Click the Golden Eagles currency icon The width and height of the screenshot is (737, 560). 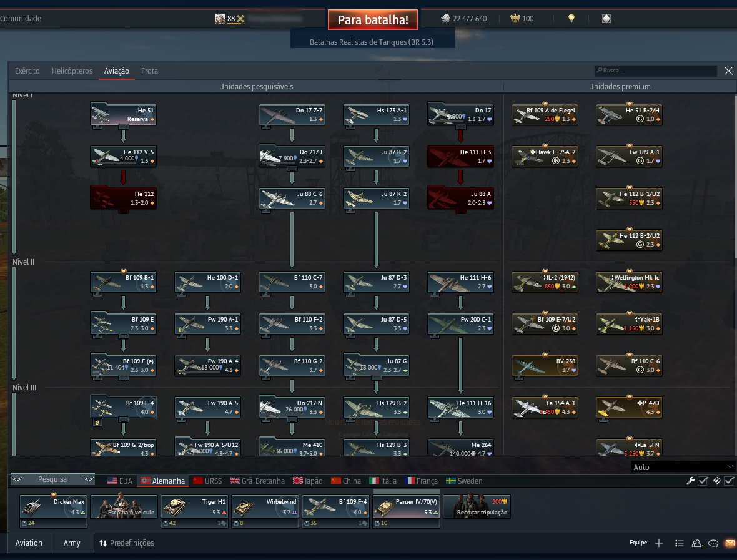[515, 18]
